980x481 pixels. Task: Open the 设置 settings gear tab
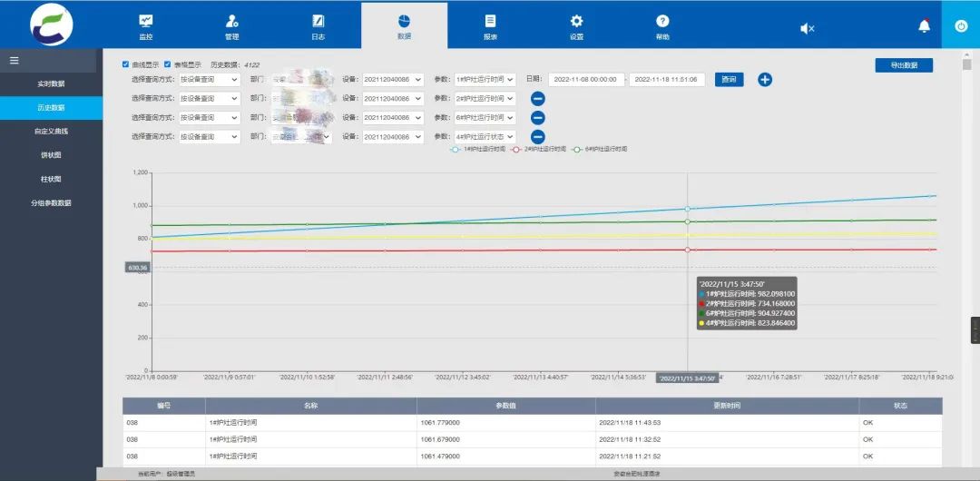point(576,26)
